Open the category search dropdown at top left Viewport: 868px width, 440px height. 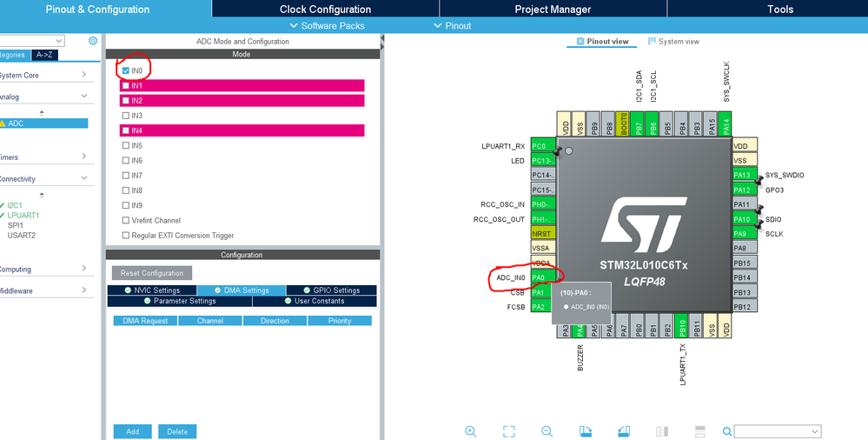coord(31,41)
